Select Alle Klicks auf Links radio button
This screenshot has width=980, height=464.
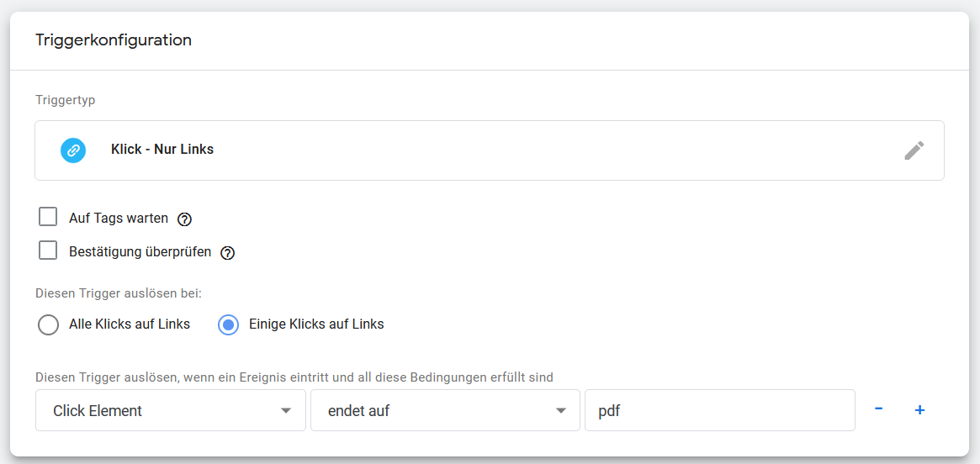tap(48, 325)
